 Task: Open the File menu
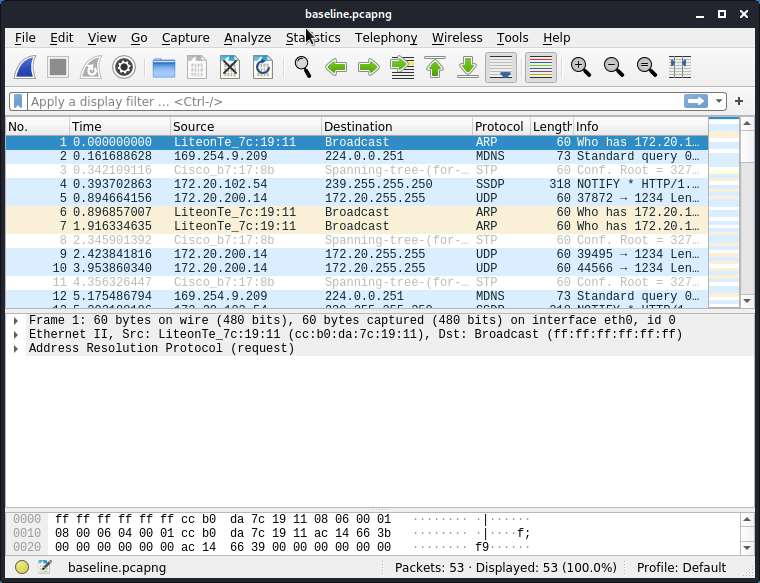25,38
